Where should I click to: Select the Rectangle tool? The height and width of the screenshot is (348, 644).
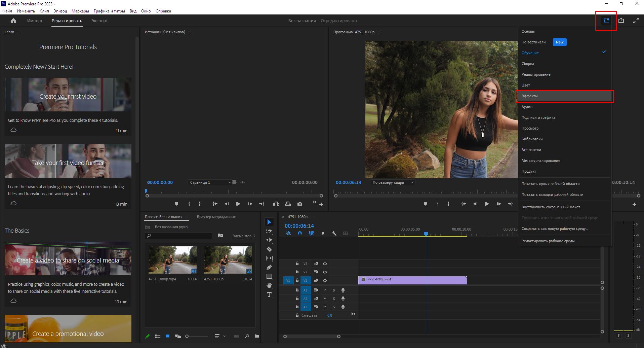[x=269, y=276]
